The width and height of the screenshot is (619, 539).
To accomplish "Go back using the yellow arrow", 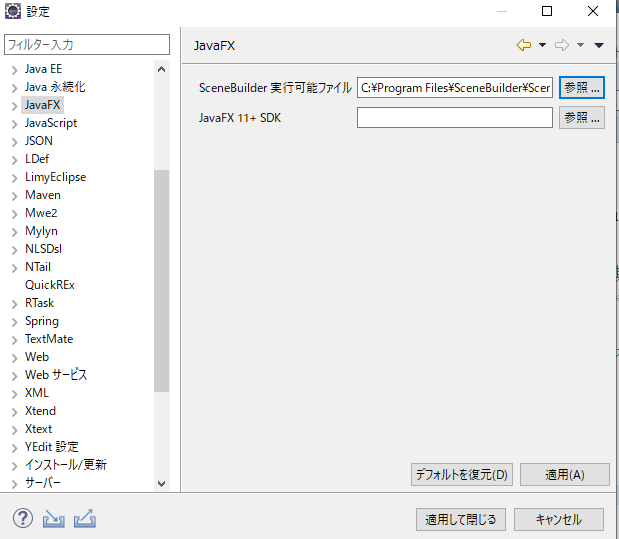I will point(524,45).
